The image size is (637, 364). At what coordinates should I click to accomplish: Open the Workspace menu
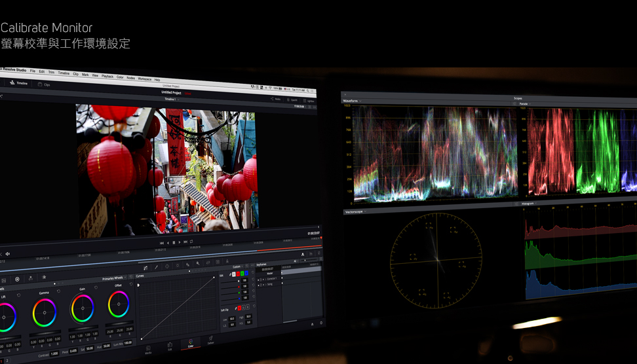point(145,79)
